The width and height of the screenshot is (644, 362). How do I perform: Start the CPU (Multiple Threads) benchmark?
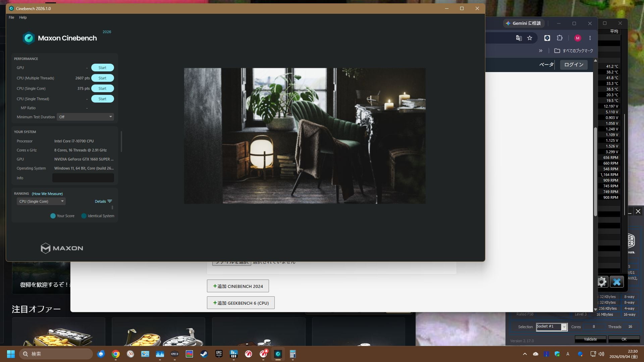(x=102, y=78)
